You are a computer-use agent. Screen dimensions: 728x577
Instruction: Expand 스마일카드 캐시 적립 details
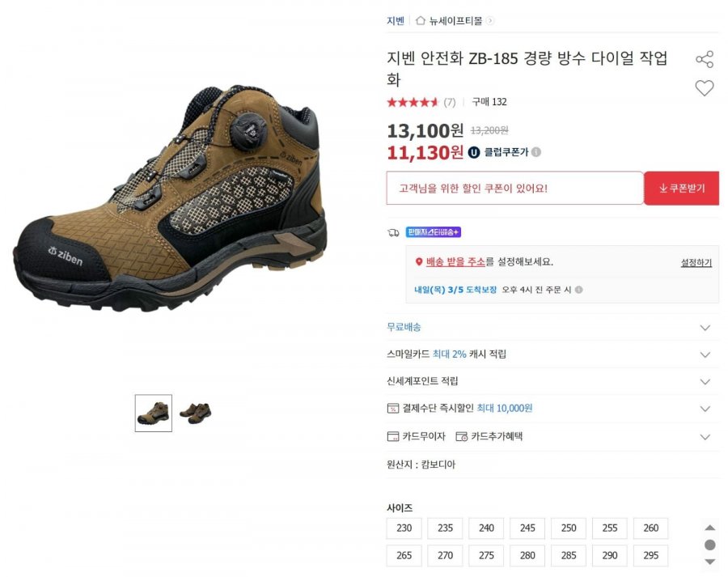tap(705, 354)
